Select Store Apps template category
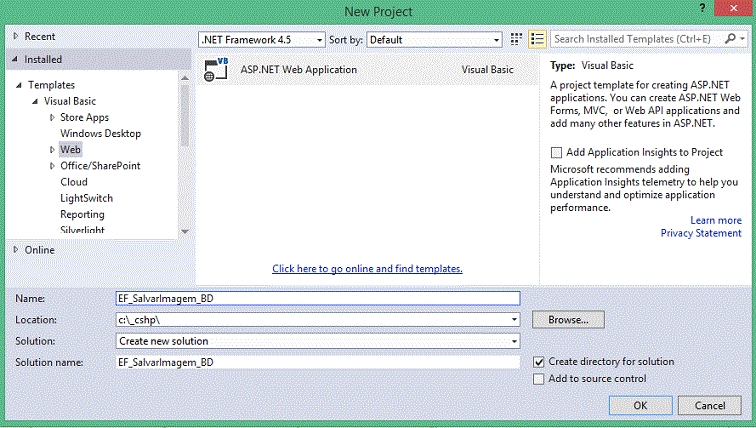Viewport: 756px width, 428px height. click(84, 117)
